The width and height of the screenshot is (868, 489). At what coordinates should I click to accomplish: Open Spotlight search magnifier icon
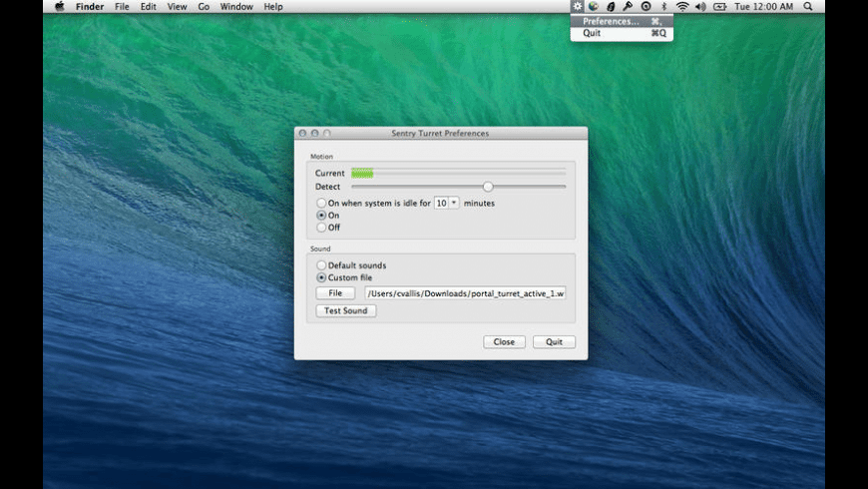[807, 7]
